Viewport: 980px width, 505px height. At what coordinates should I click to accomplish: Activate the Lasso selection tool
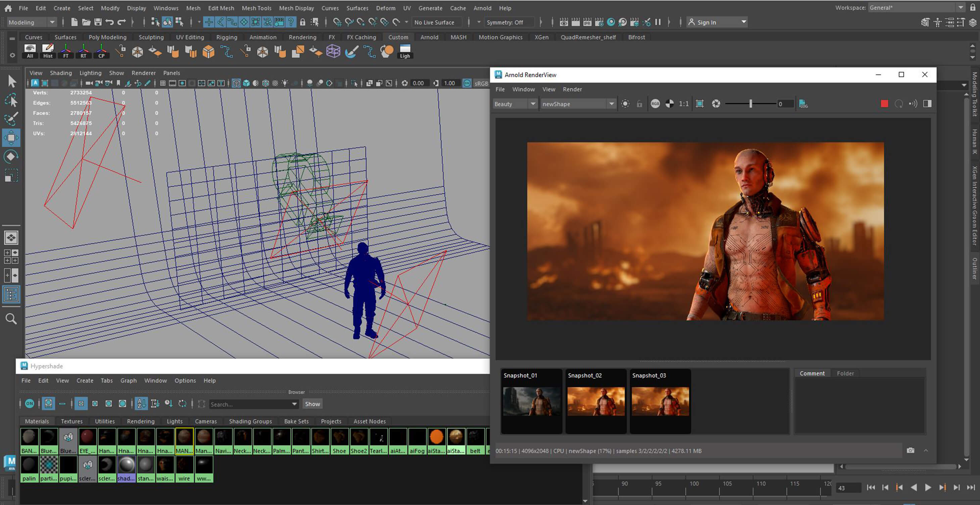(x=11, y=100)
